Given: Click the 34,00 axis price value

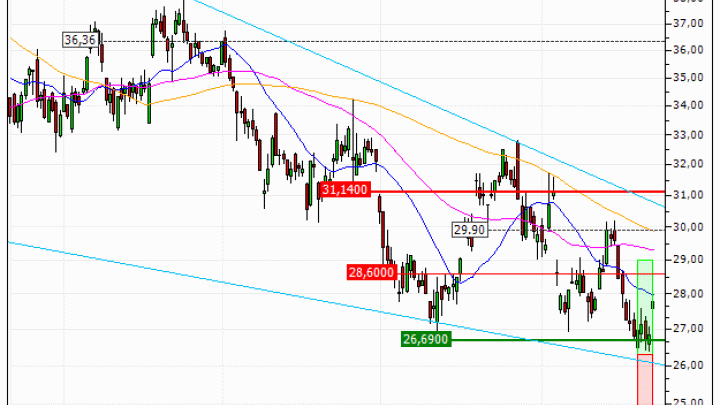Looking at the screenshot, I should 688,105.
